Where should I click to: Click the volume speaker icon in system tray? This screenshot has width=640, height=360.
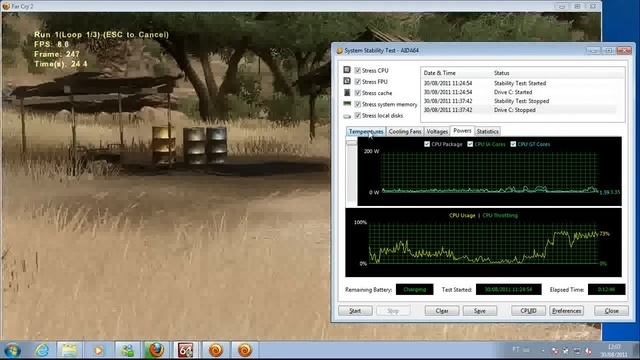coord(588,351)
